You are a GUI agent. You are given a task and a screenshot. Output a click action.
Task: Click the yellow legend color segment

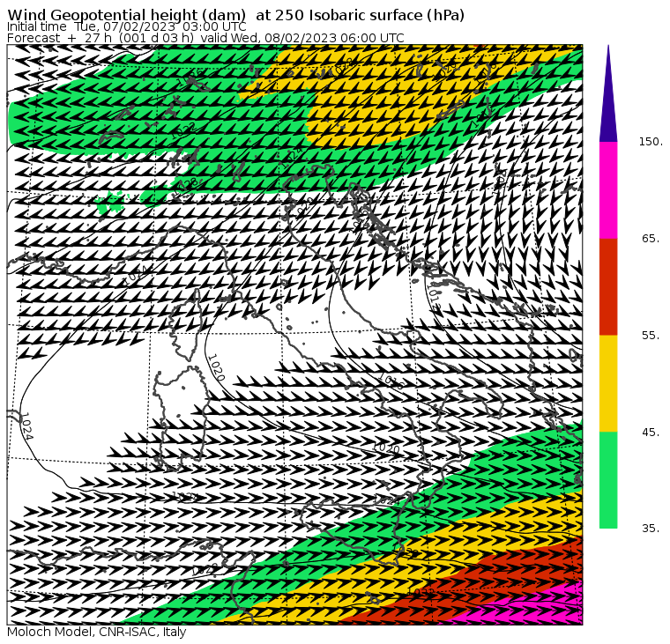608,383
